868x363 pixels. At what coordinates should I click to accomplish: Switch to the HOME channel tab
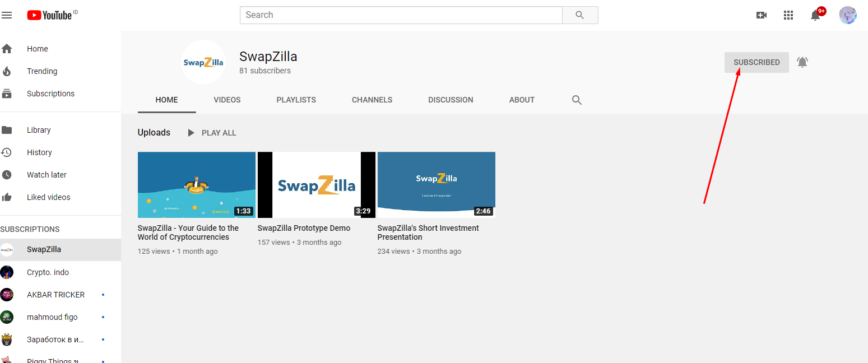pos(167,100)
